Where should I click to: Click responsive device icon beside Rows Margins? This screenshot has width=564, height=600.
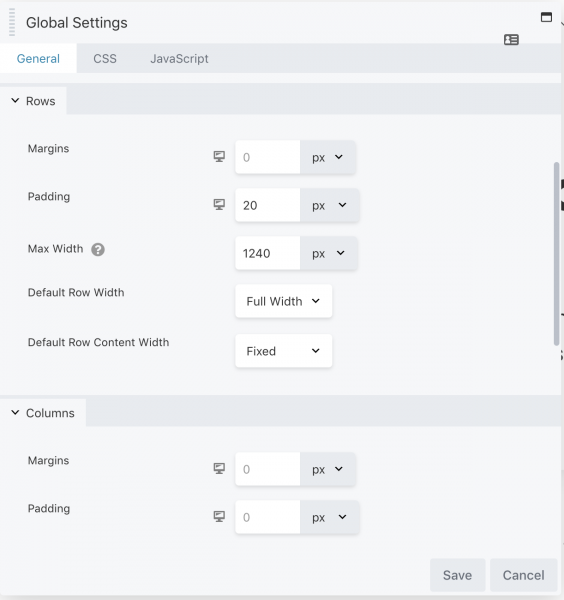point(219,157)
